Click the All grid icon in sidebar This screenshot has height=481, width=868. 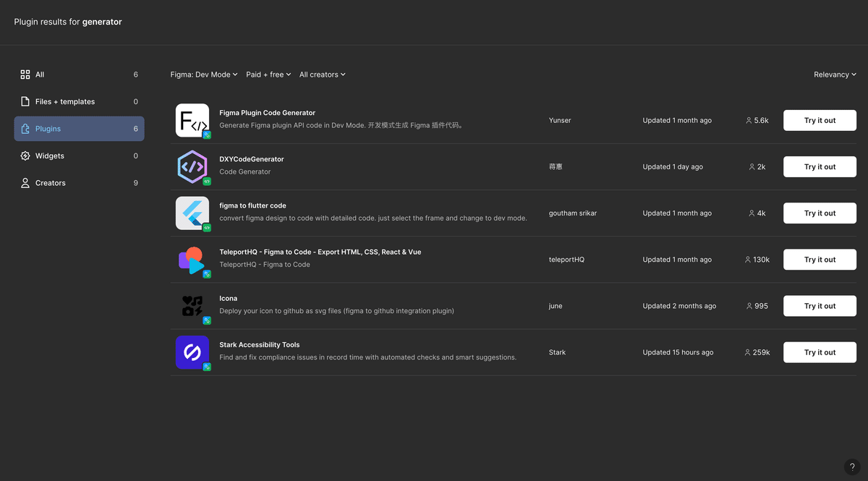pos(25,75)
